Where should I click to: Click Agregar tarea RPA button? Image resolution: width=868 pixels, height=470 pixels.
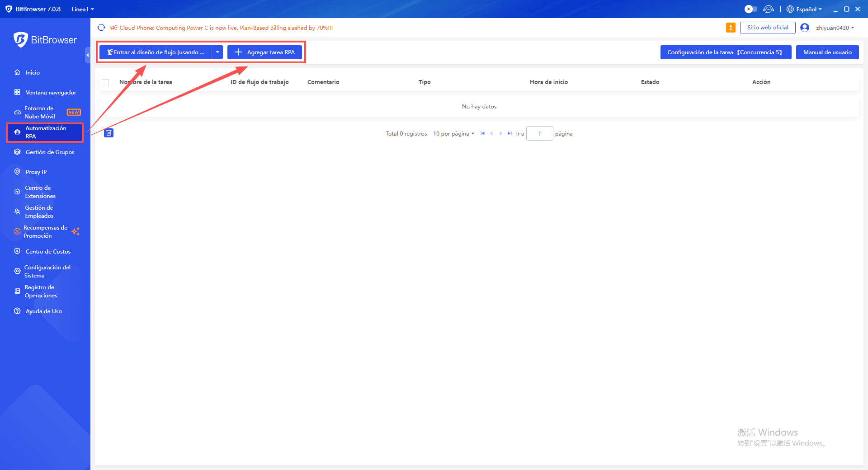coord(264,52)
